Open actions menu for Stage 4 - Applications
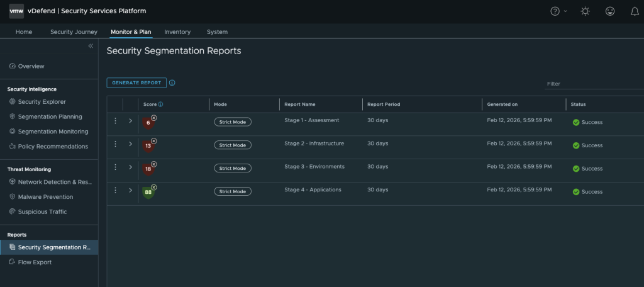The height and width of the screenshot is (287, 644). click(115, 190)
